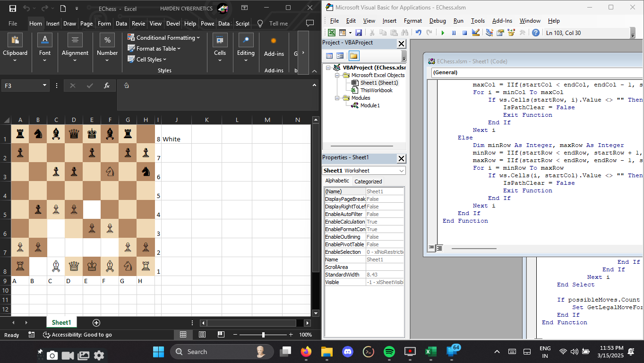Screen dimensions: 644x363
Task: Open the Sheet1 Worksheet object dropdown
Action: [401, 171]
